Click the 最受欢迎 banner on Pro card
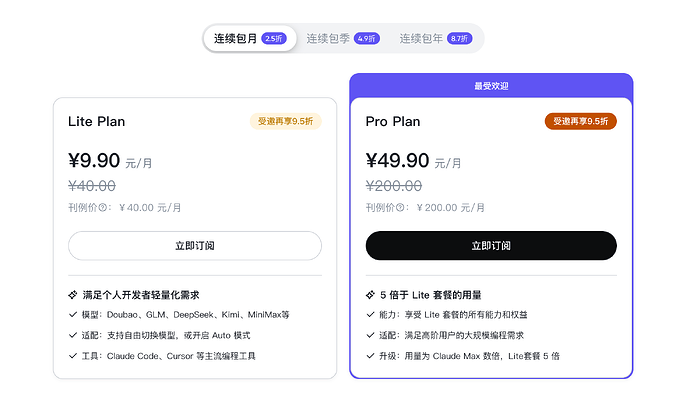690x408 pixels. tap(491, 86)
